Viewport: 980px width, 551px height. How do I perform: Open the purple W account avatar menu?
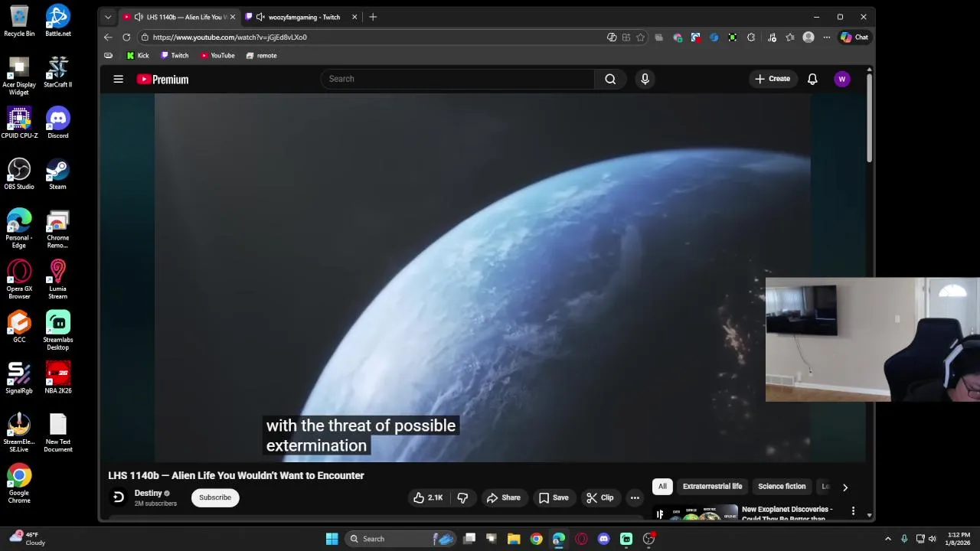point(841,79)
